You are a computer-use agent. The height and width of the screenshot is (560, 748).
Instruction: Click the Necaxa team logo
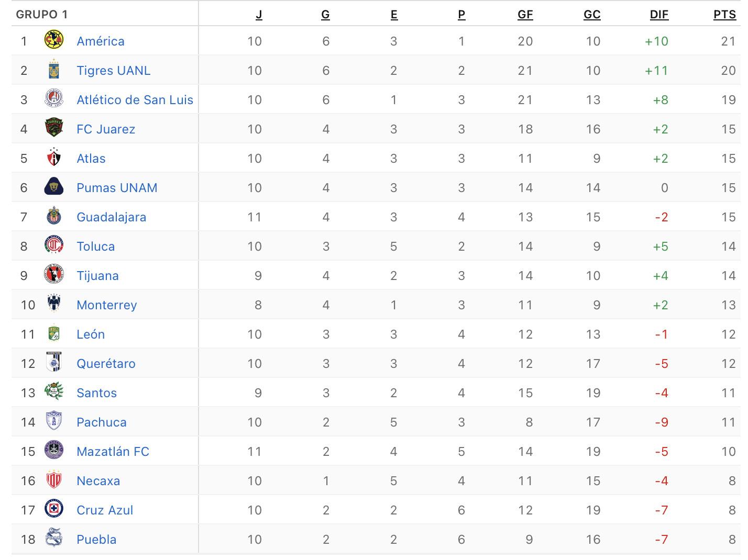click(54, 480)
